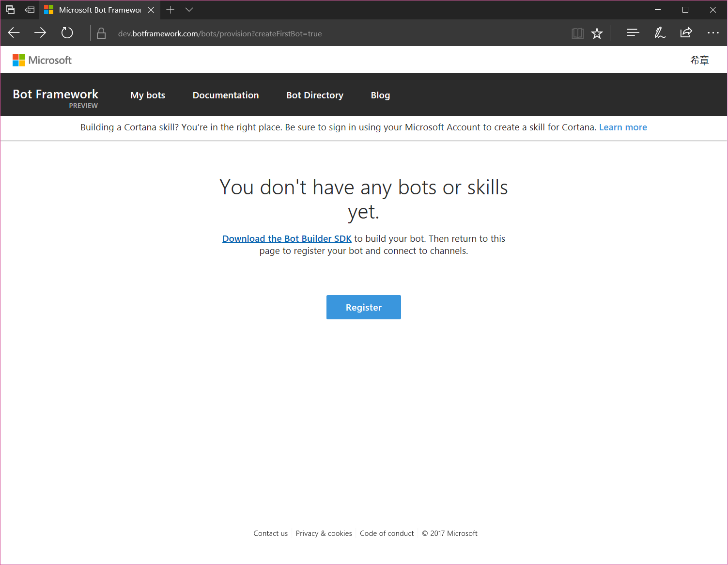Refresh the current page

tap(67, 32)
